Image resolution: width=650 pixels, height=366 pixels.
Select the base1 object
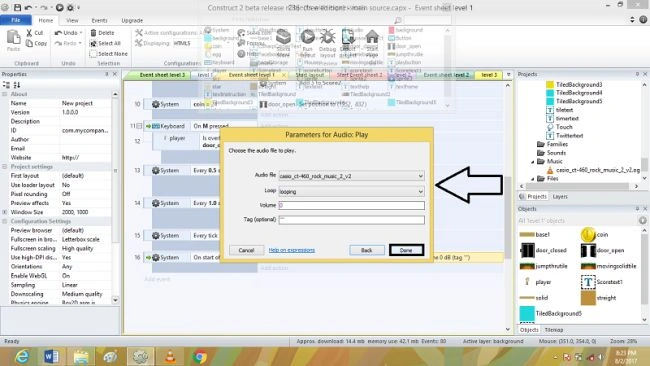click(x=535, y=235)
